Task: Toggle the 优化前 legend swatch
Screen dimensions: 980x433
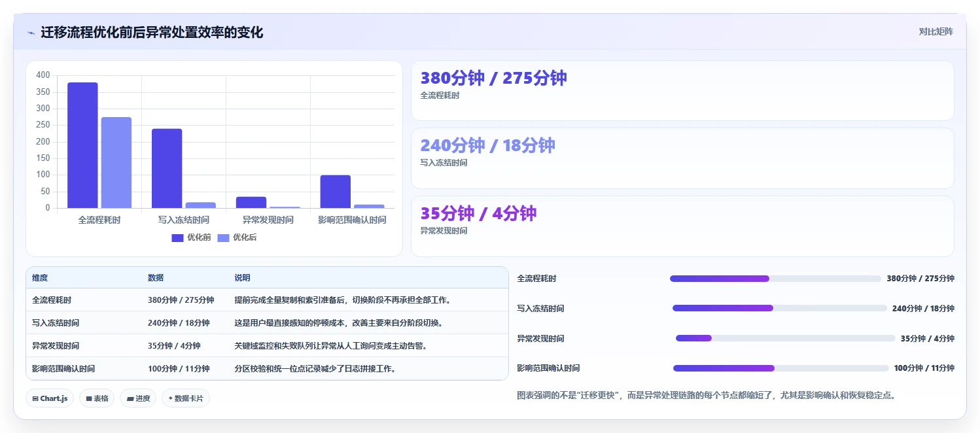Action: (x=177, y=238)
